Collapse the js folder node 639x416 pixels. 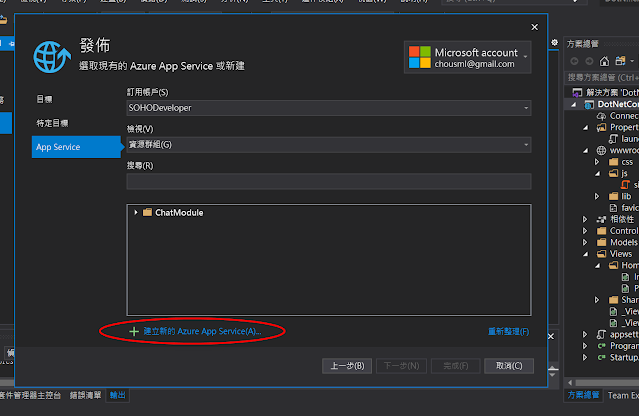click(x=597, y=173)
